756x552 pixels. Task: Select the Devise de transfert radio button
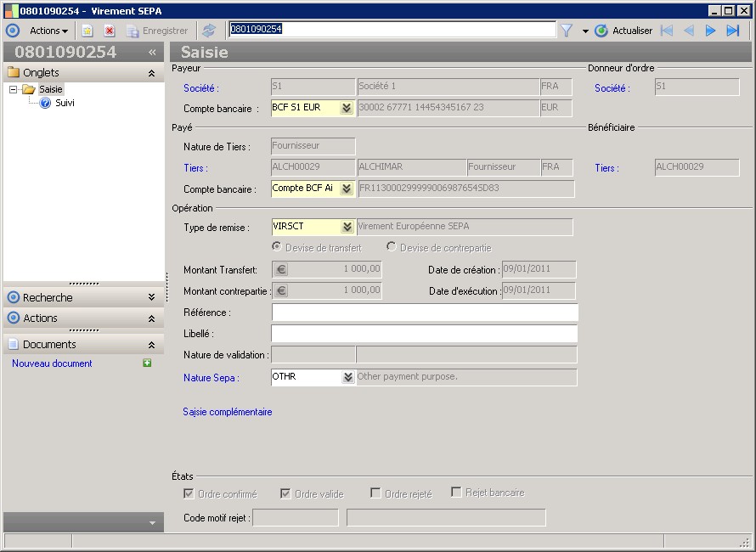click(277, 247)
